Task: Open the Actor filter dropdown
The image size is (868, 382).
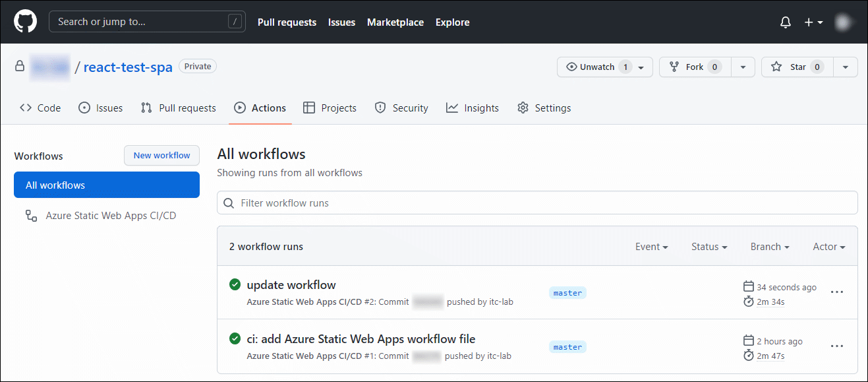Action: click(829, 247)
